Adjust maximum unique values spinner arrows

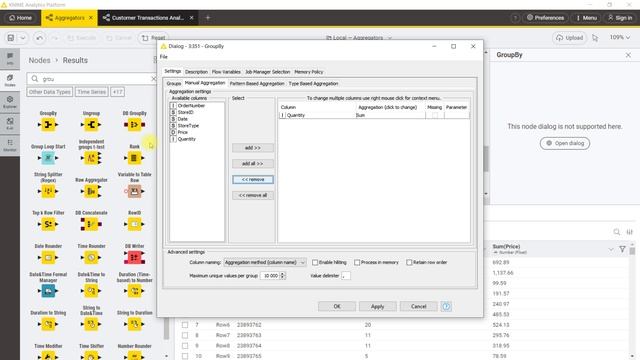pyautogui.click(x=283, y=276)
